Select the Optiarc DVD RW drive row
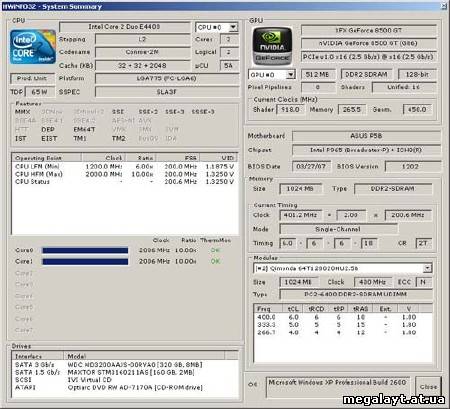This screenshot has height=409, width=450. point(125,388)
